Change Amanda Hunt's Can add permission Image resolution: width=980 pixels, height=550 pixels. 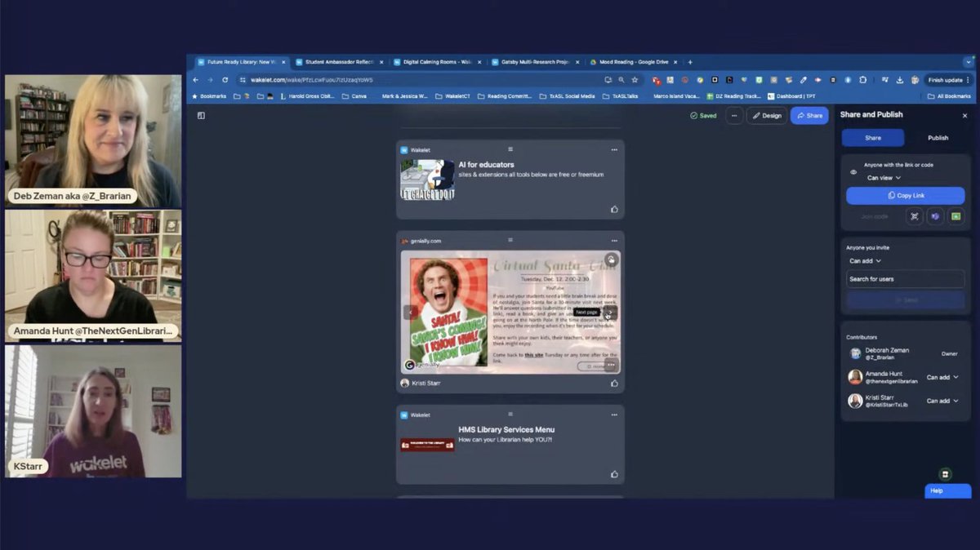pyautogui.click(x=942, y=378)
